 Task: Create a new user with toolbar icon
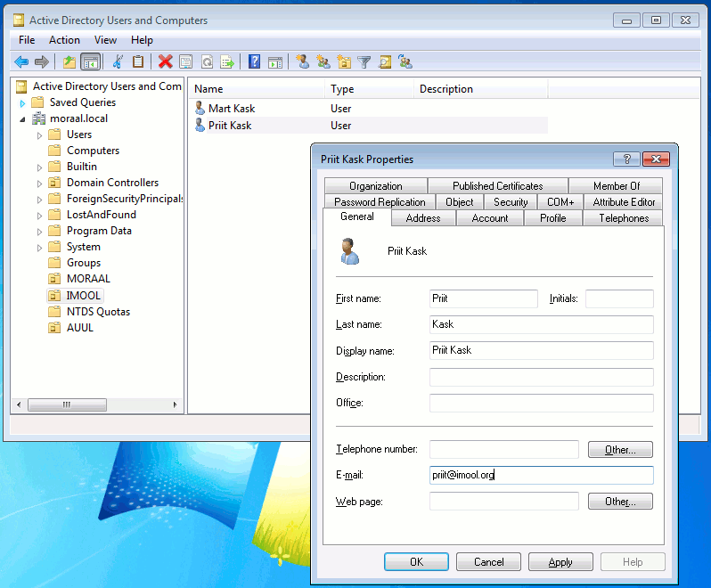[302, 61]
